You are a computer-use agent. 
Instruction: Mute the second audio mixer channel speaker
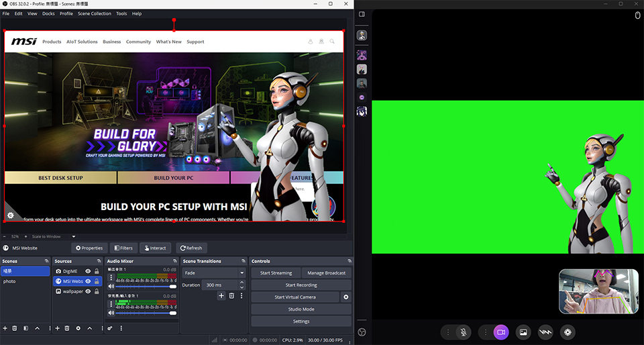111,313
